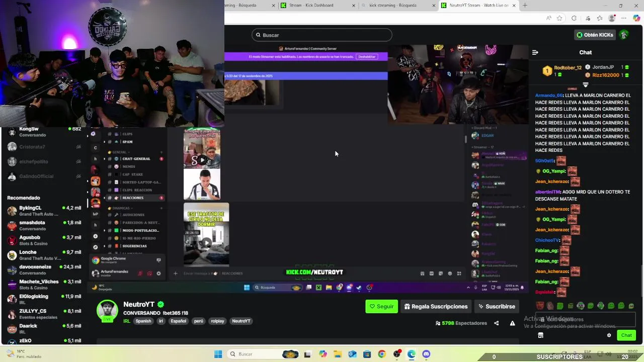Click Deshabilitar to disable streamer mode

click(x=367, y=57)
